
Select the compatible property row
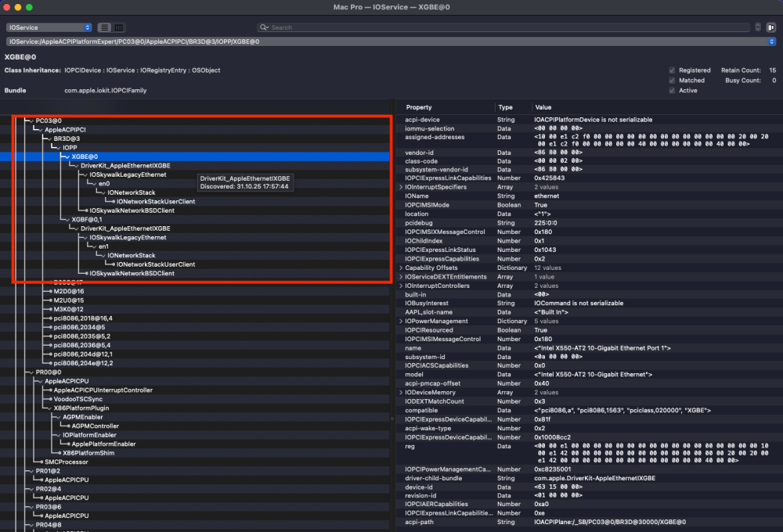click(590, 411)
